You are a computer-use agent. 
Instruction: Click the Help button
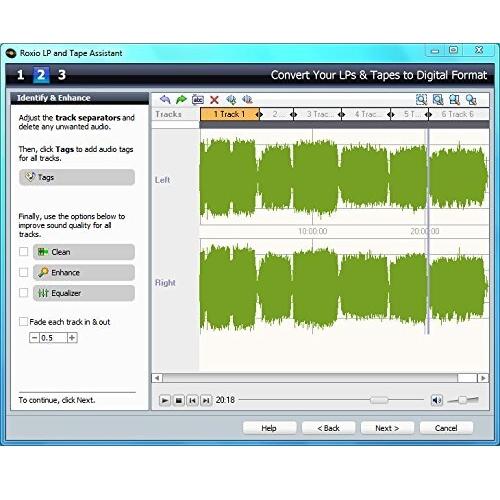point(269,428)
